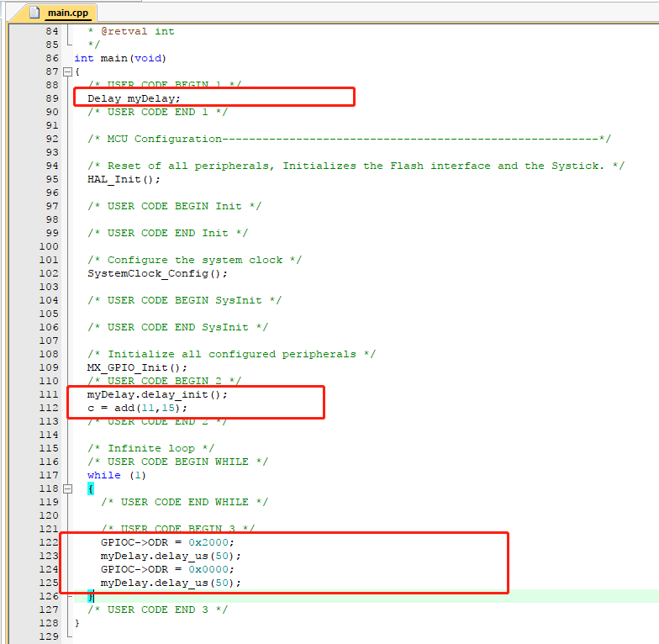659x644 pixels.
Task: Click the '@retval int' comment line
Action: pos(131,32)
